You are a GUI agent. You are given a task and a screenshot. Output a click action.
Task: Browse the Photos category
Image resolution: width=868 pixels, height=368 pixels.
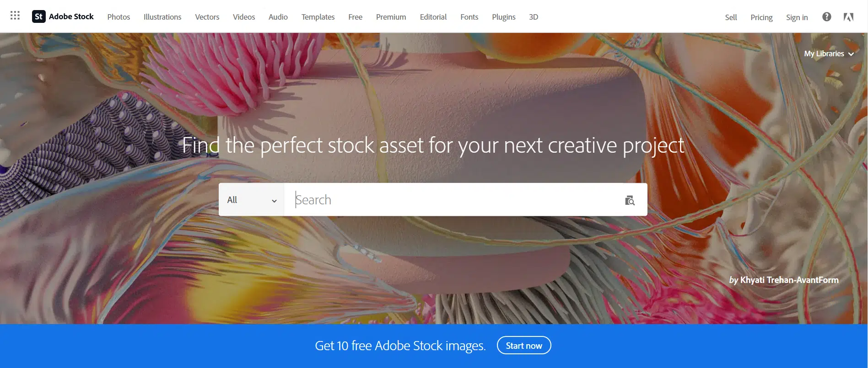[119, 17]
